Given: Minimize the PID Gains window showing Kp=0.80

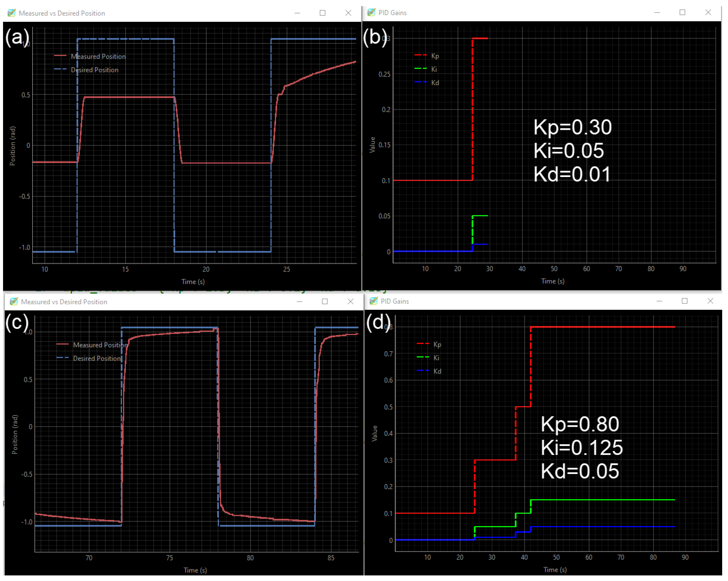Looking at the screenshot, I should (x=659, y=301).
